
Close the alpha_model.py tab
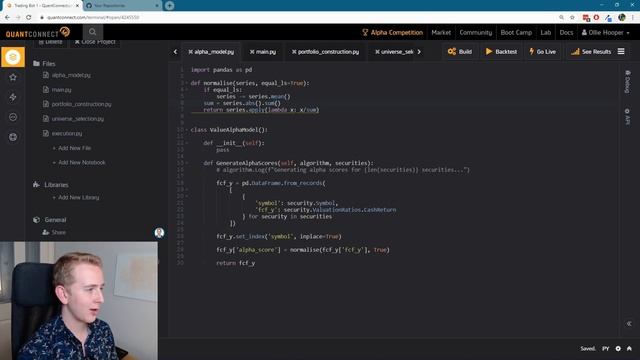(190, 52)
